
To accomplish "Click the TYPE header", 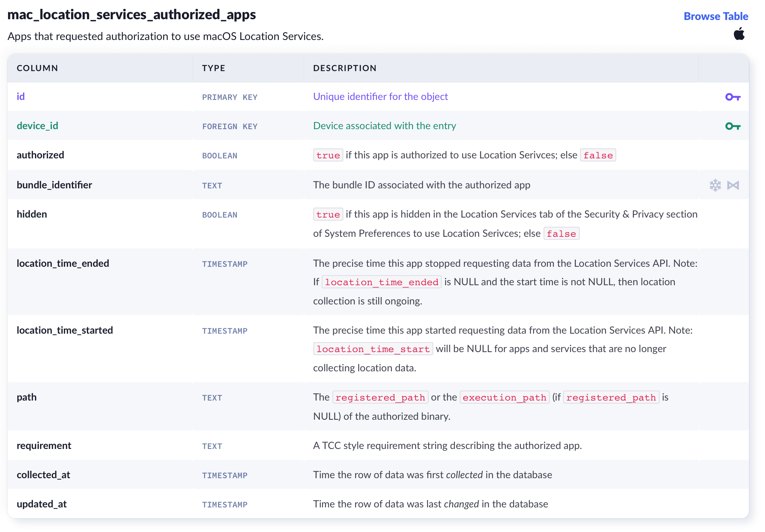I will [x=213, y=68].
